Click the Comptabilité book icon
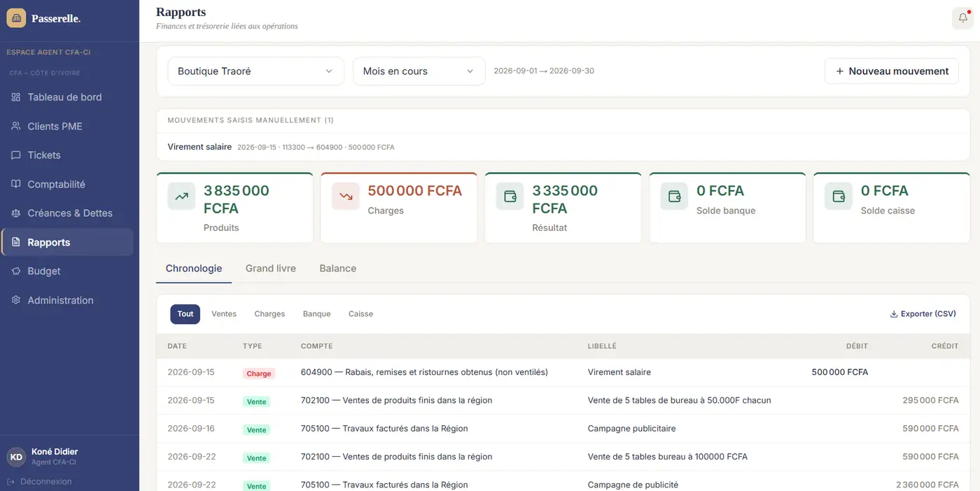Viewport: 980px width, 491px height. (x=16, y=185)
